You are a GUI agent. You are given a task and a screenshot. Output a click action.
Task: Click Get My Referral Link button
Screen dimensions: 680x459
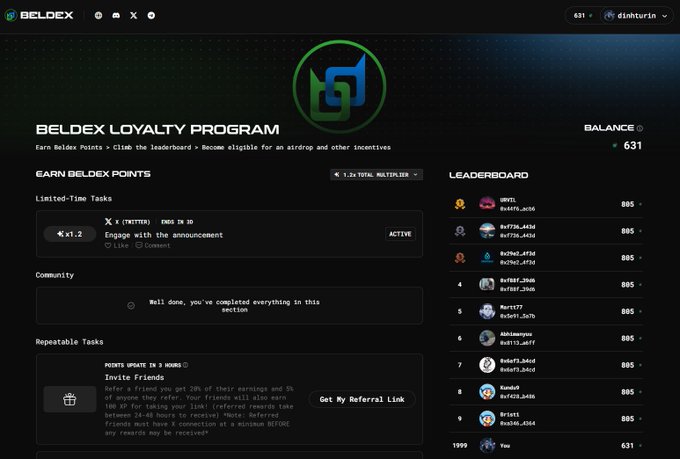point(362,399)
